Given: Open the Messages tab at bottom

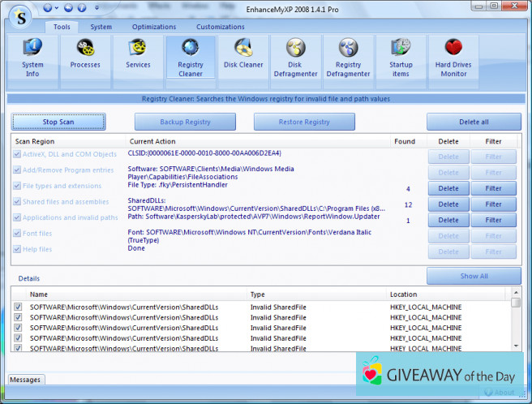Looking at the screenshot, I should 26,380.
